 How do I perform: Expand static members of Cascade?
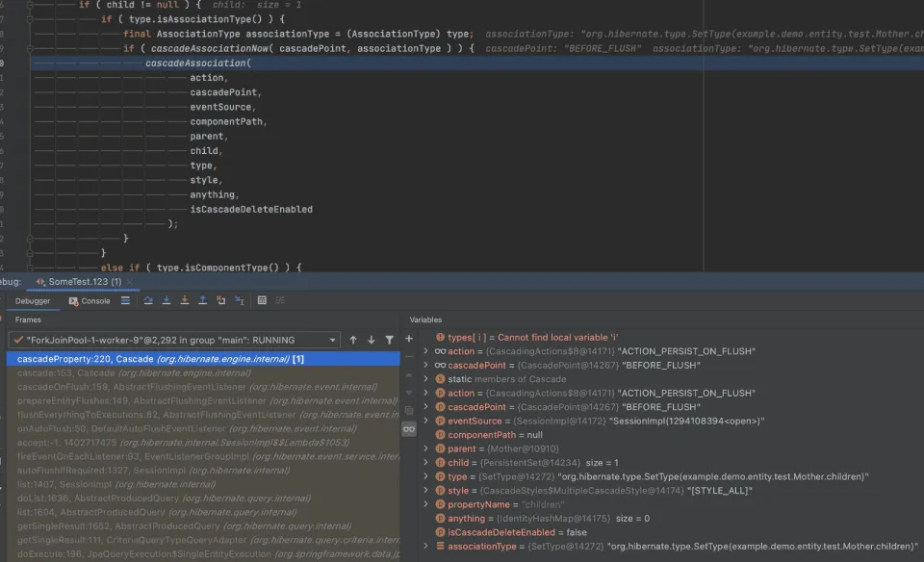click(x=426, y=379)
